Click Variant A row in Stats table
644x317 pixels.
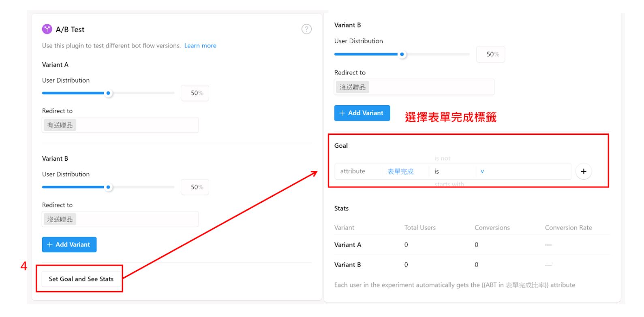pos(472,245)
